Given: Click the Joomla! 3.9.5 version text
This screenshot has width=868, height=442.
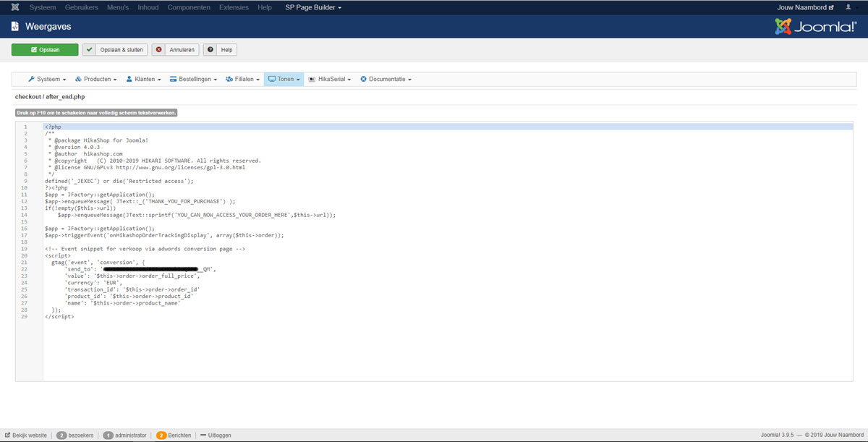Looking at the screenshot, I should [x=778, y=435].
